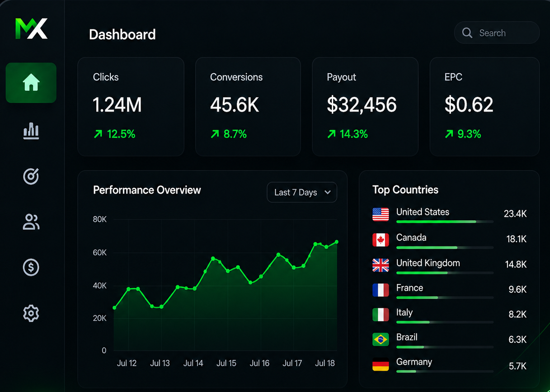Click the France flag icon

point(381,290)
